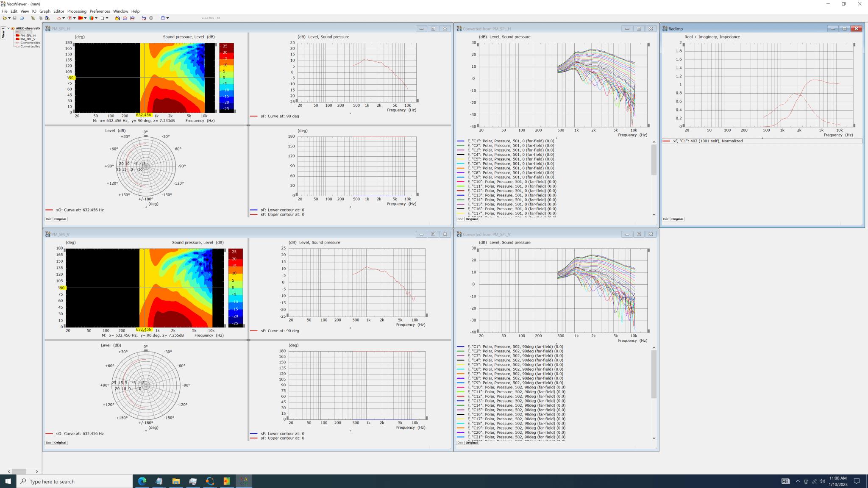The image size is (868, 488).
Task: Open dropdown arrow next to polar graph icon
Action: (74, 18)
